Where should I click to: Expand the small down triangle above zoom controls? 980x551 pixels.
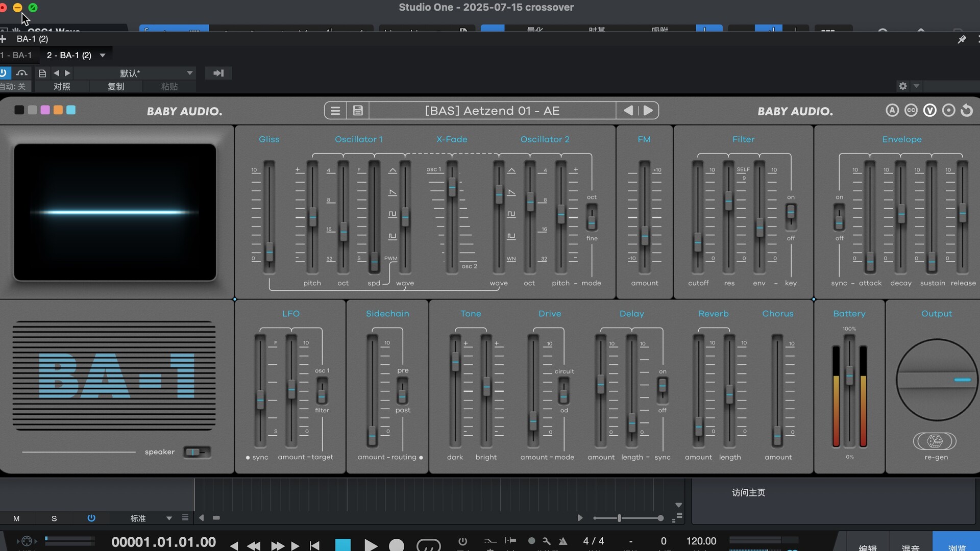[678, 505]
